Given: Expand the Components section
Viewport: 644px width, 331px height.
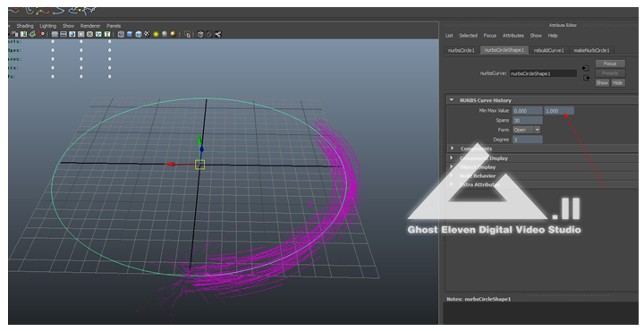Looking at the screenshot, I should [x=452, y=149].
